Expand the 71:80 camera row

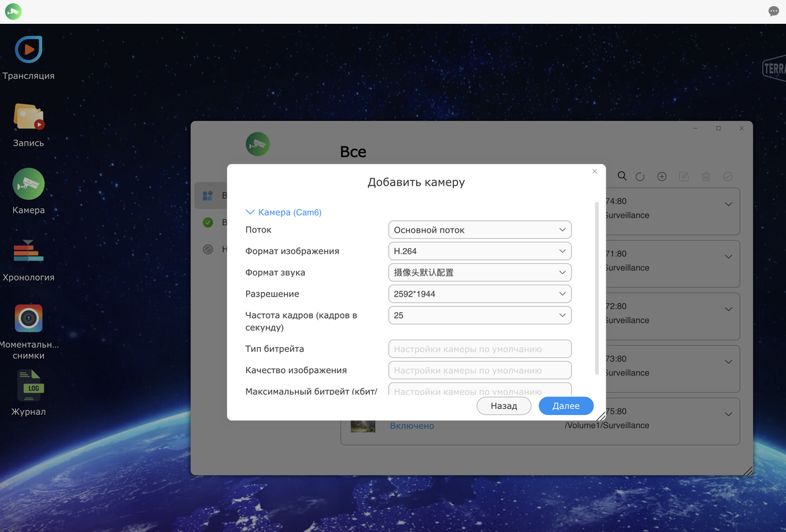(728, 257)
